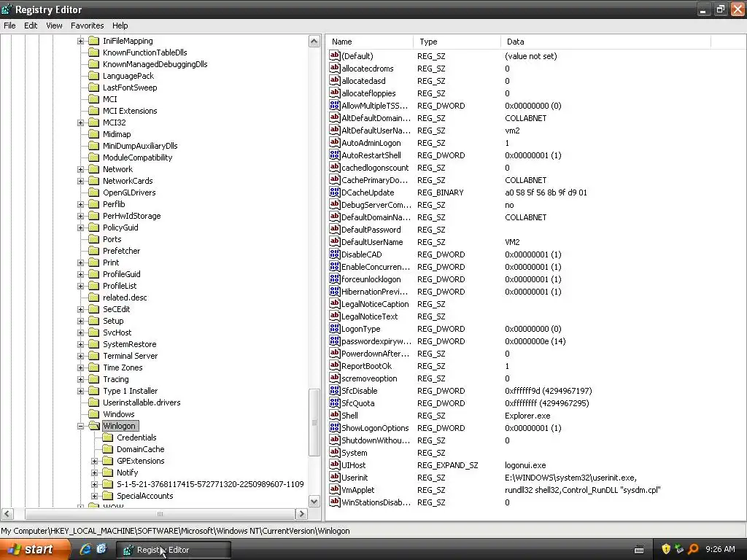Sort values by the Name column header
Image resolution: width=747 pixels, height=560 pixels.
[370, 42]
